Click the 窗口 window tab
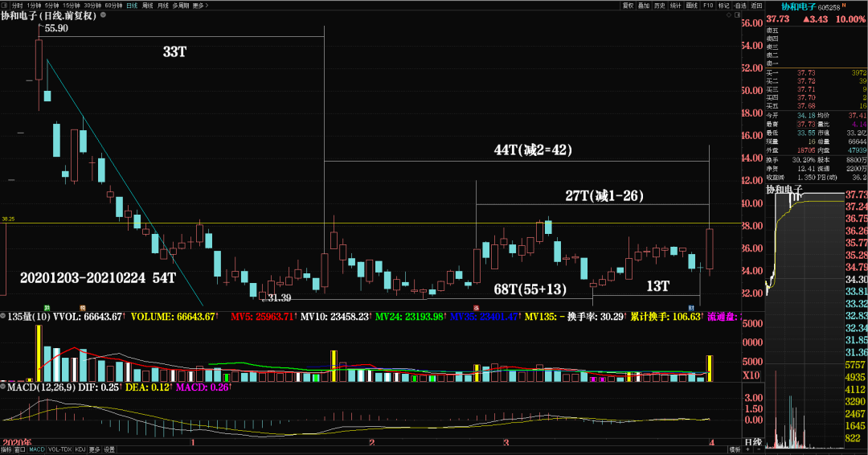The image size is (868, 455). coord(20,450)
